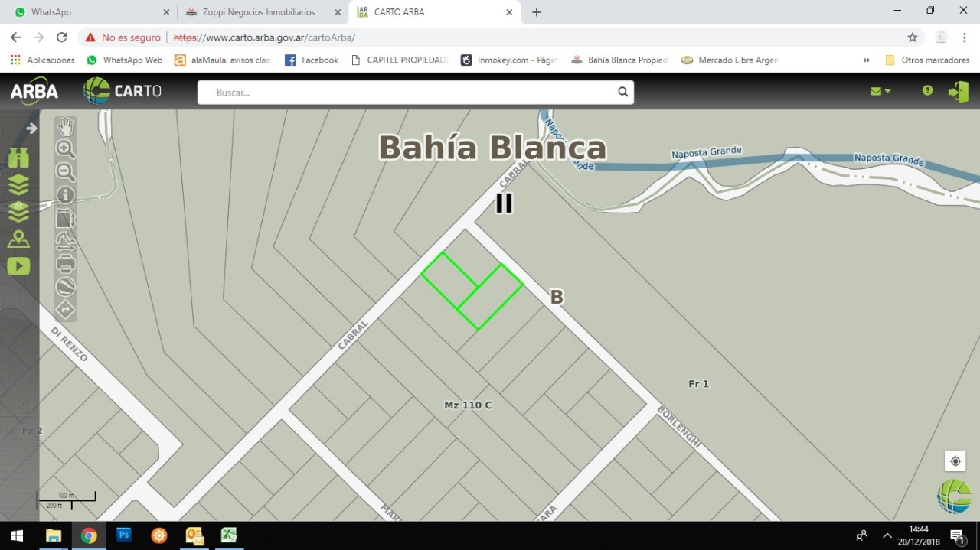Open Photoshop from the taskbar

pos(124,535)
